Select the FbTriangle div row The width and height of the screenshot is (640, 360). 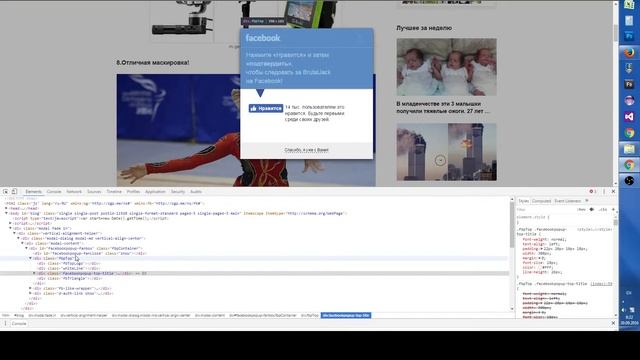pyautogui.click(x=70, y=278)
